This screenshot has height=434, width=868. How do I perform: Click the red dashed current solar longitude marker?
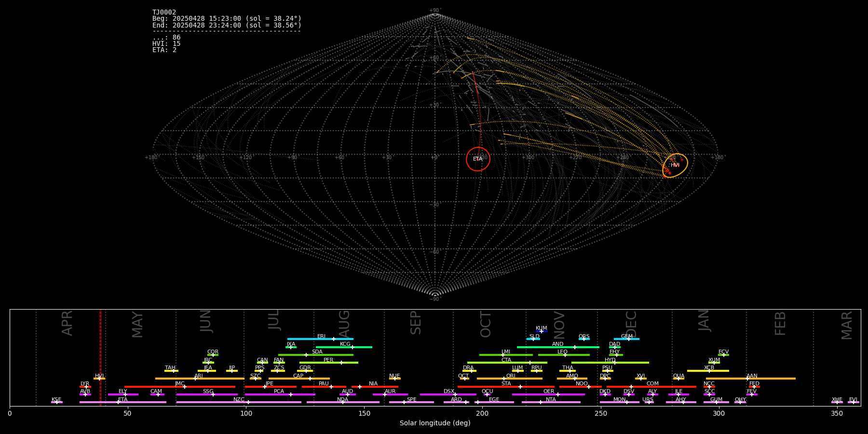click(x=100, y=357)
